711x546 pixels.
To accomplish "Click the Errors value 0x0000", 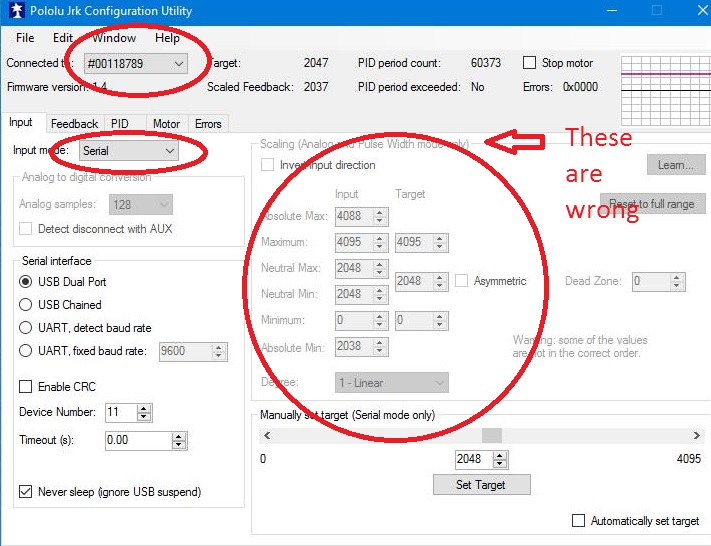I will (x=580, y=87).
